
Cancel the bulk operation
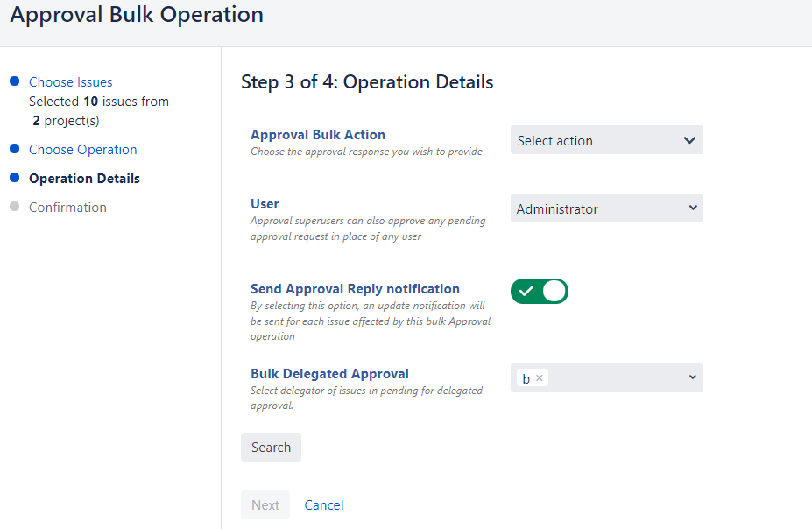(324, 505)
